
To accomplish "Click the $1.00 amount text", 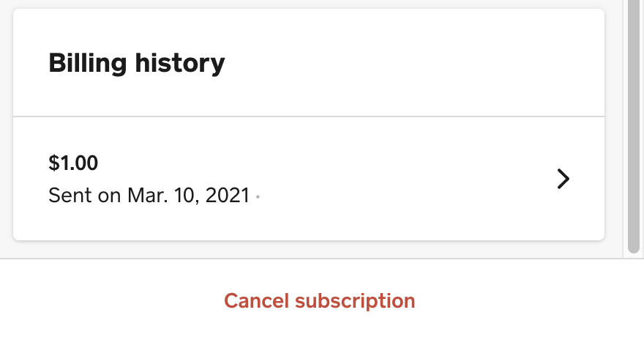I will tap(73, 163).
